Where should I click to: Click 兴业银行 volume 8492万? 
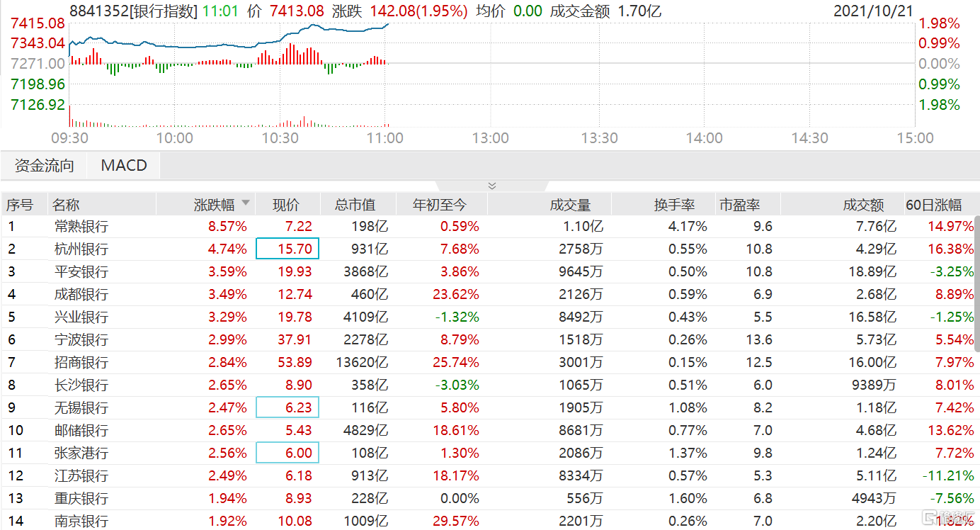[x=581, y=317]
